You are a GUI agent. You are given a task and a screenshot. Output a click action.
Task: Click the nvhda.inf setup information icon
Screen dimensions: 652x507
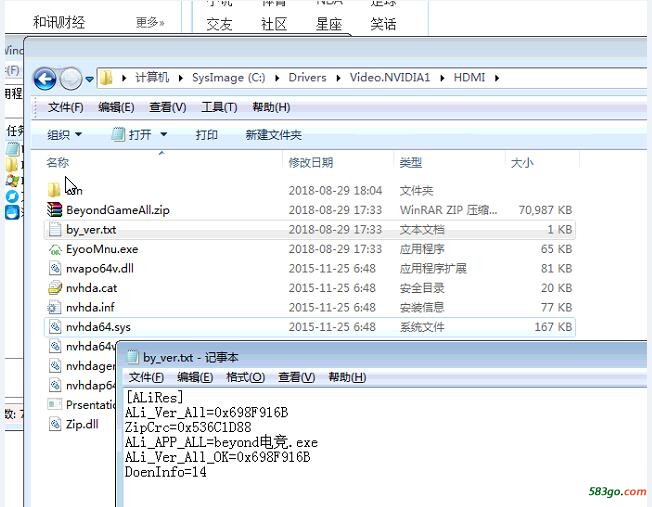(x=55, y=308)
